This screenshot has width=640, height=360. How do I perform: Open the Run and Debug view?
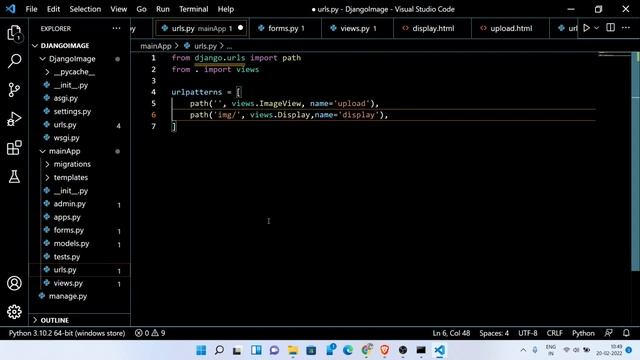(14, 119)
